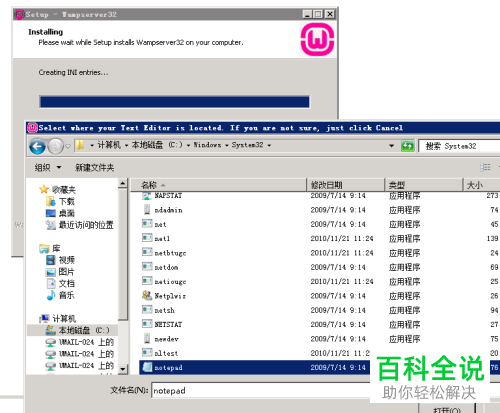Click the Favorites star icon (收藏夹)
The width and height of the screenshot is (500, 413).
[x=44, y=189]
